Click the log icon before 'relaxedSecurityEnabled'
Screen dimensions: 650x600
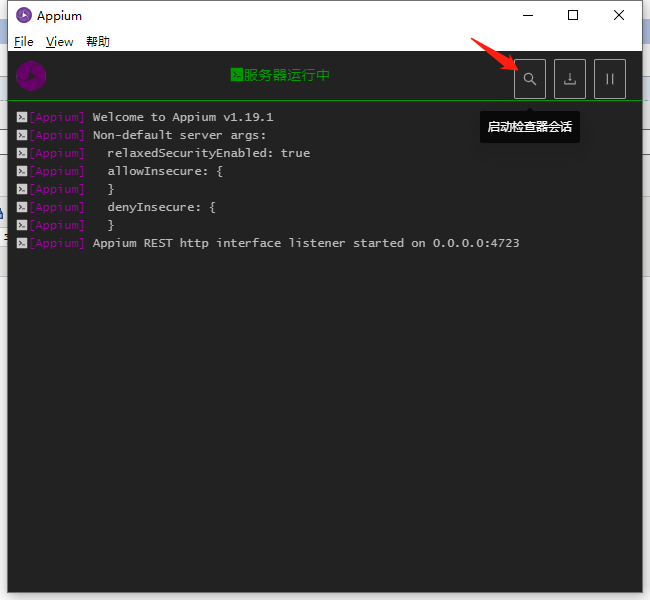point(22,153)
